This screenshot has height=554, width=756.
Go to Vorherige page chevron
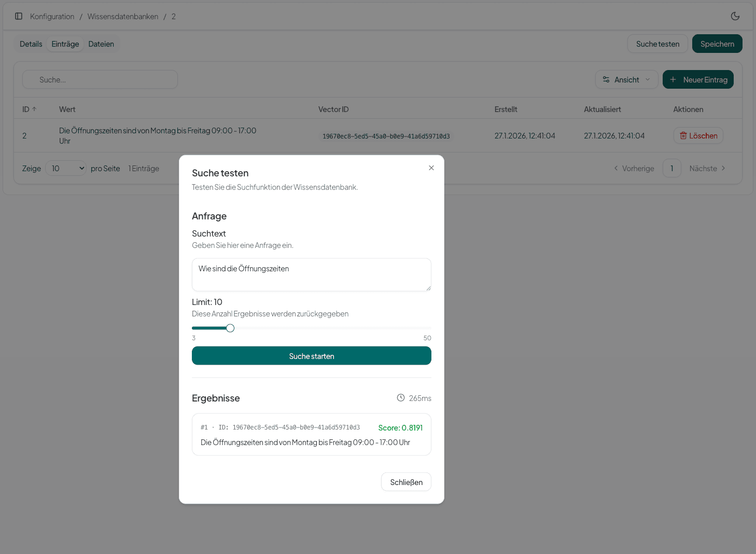coord(615,168)
